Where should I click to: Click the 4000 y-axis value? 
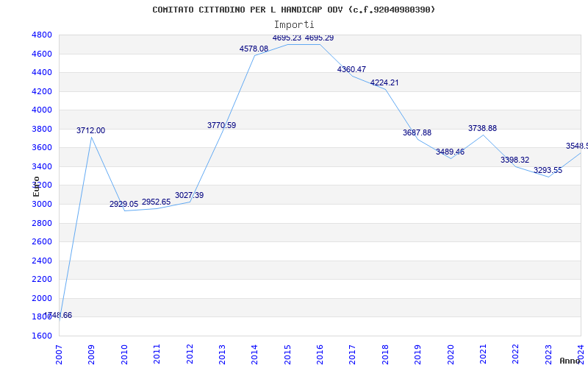(42, 110)
